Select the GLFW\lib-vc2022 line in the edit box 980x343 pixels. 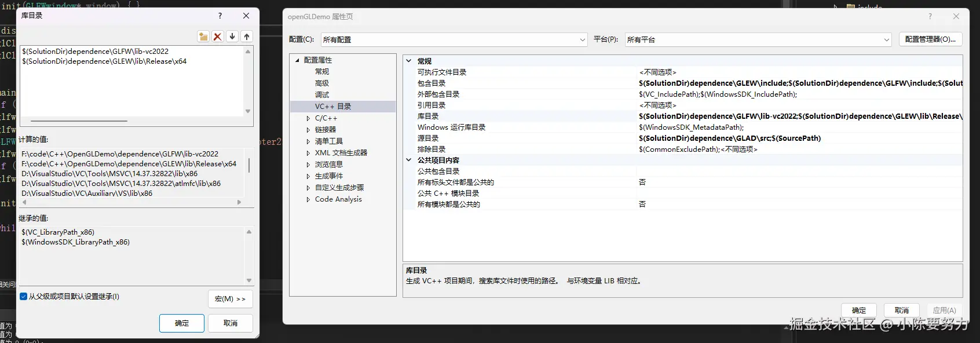pos(95,52)
